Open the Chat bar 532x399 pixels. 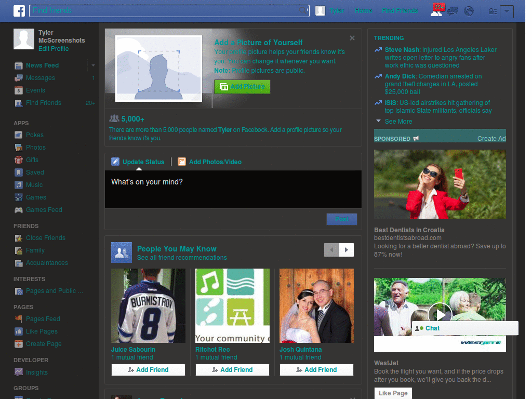[x=465, y=328]
